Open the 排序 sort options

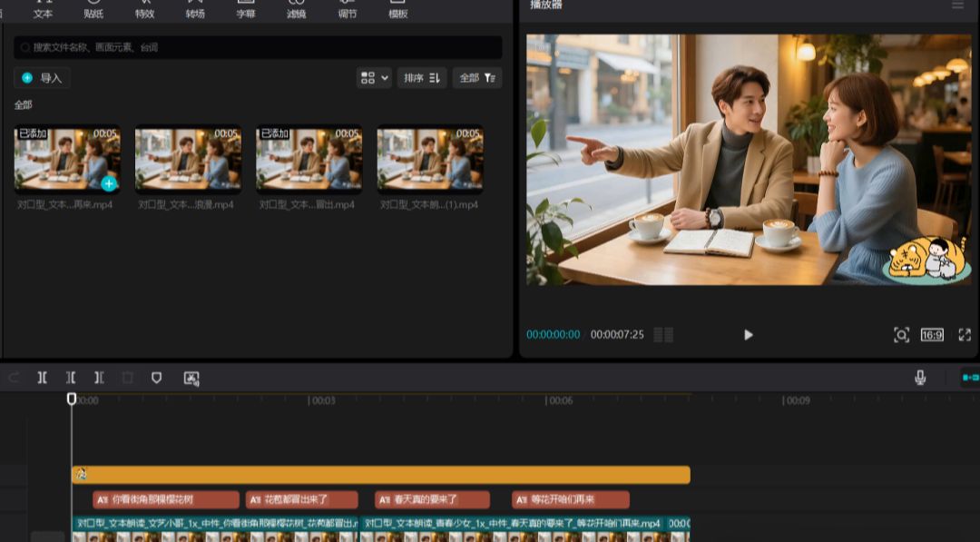pyautogui.click(x=422, y=78)
